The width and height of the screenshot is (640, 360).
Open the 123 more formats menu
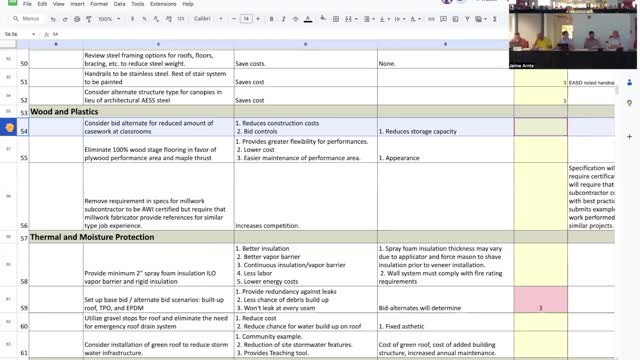[x=180, y=19]
